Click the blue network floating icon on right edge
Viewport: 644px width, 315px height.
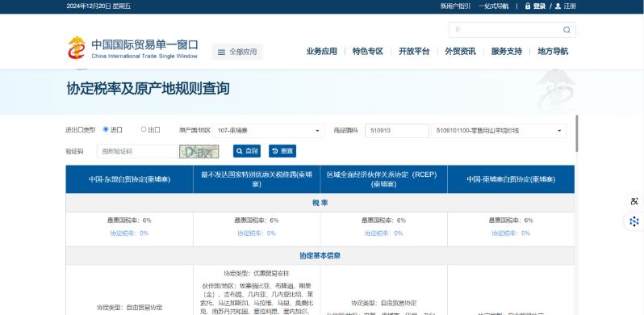click(x=634, y=221)
